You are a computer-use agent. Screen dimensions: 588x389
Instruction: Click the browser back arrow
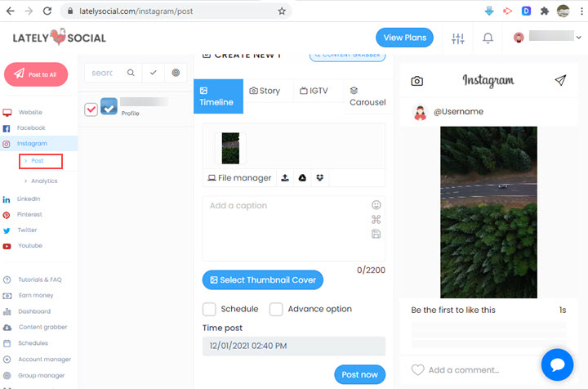point(11,11)
